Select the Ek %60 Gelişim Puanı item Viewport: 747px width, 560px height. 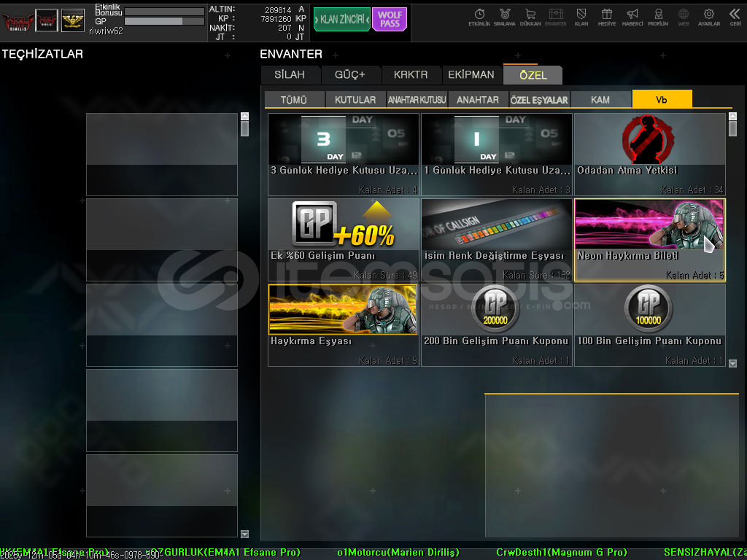[x=344, y=239]
